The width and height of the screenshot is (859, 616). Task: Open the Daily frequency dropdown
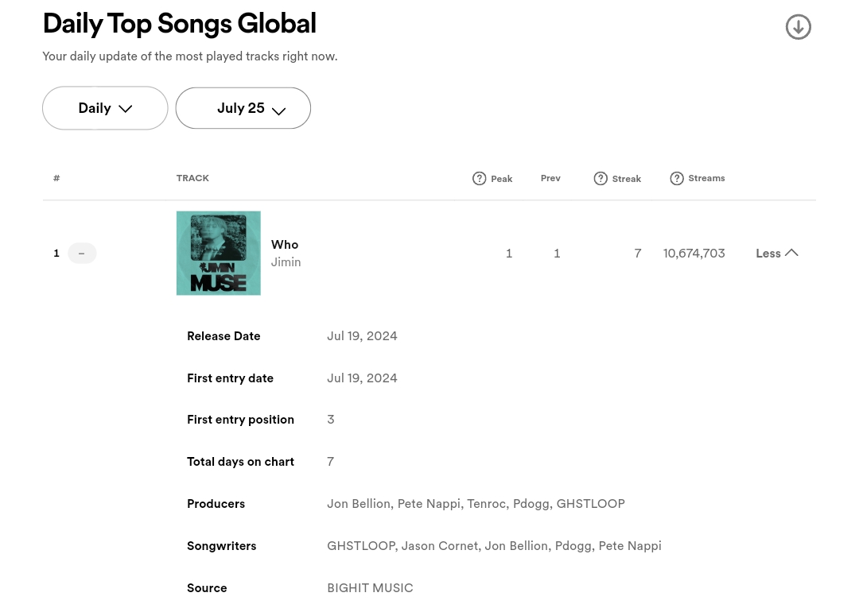(x=105, y=108)
